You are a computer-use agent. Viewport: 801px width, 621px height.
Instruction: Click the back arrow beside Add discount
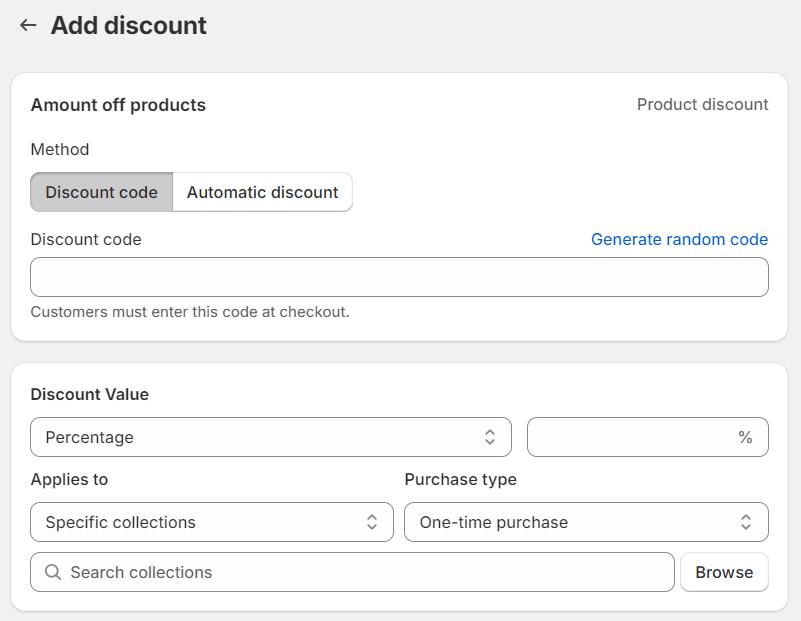(x=28, y=25)
